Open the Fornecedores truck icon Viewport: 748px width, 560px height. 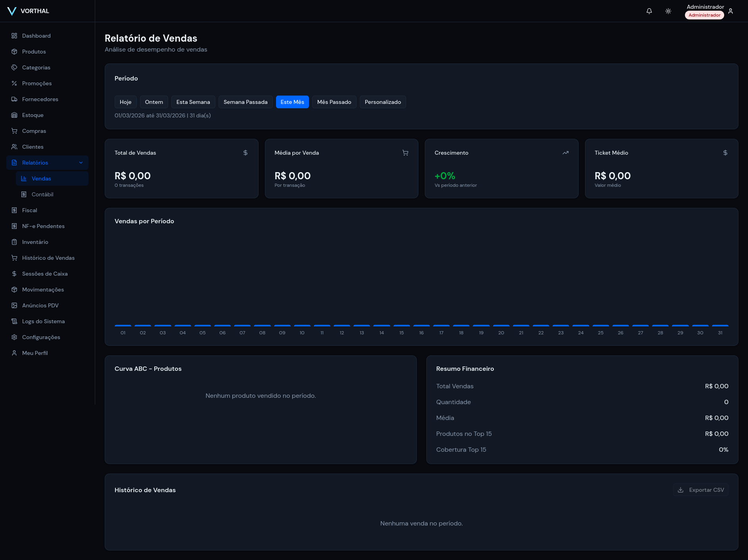(x=14, y=99)
